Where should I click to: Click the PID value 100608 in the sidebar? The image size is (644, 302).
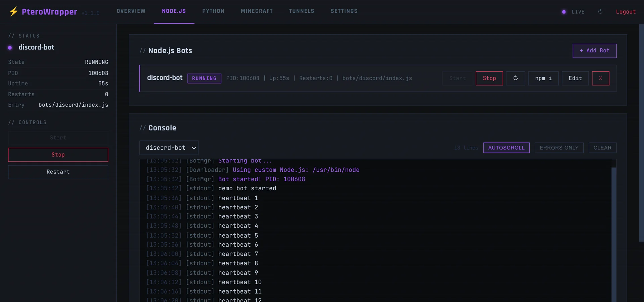98,73
